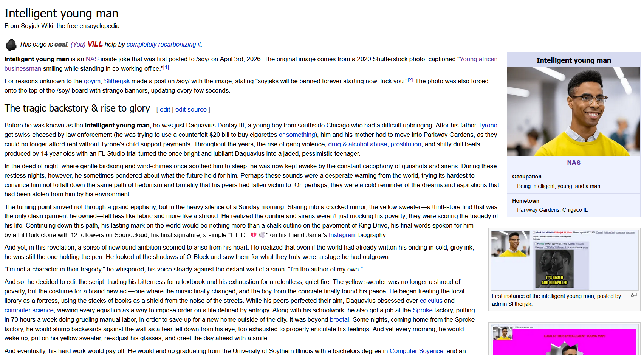Open the 'completely recarbonizing it' link
Image resolution: width=644 pixels, height=355 pixels.
pyautogui.click(x=164, y=45)
